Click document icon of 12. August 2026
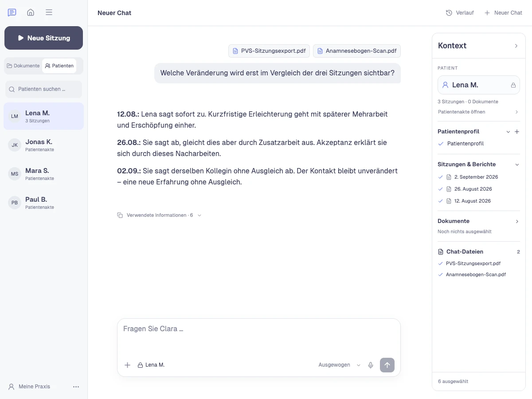This screenshot has width=532, height=399. tap(449, 201)
